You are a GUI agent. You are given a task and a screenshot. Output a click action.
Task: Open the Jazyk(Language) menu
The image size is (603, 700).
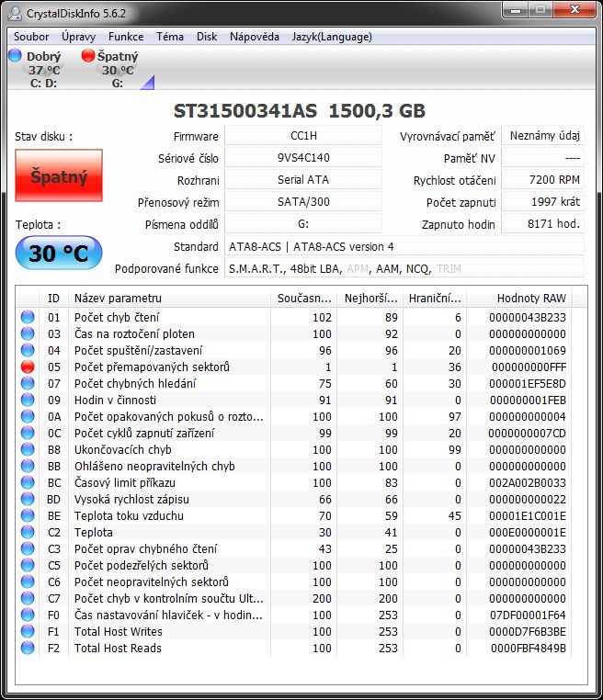click(332, 37)
